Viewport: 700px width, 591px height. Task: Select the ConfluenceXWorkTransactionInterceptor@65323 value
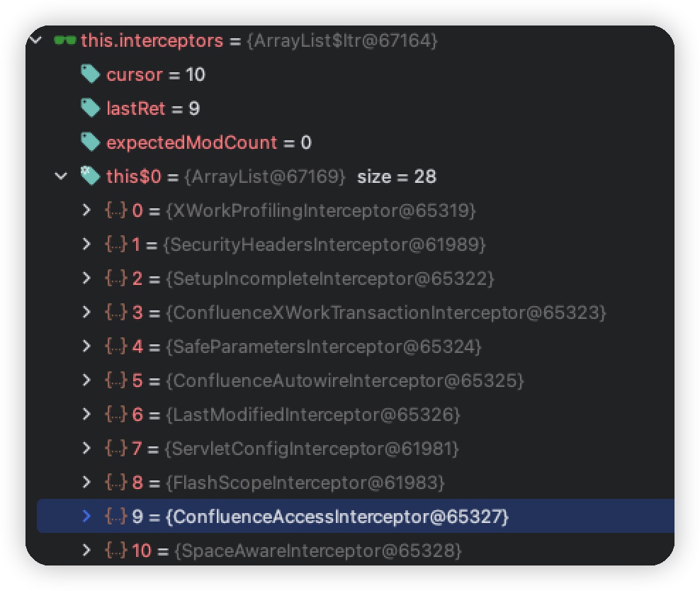tap(386, 313)
